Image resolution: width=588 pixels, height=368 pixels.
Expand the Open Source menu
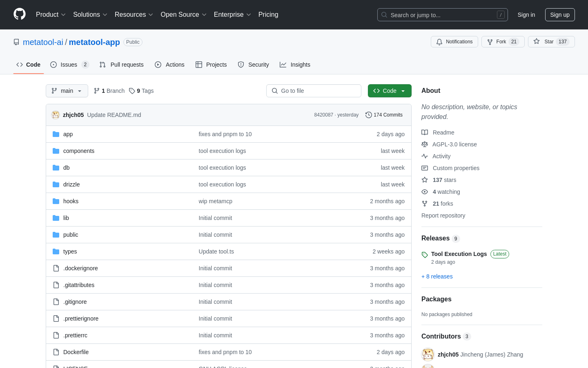click(x=184, y=15)
